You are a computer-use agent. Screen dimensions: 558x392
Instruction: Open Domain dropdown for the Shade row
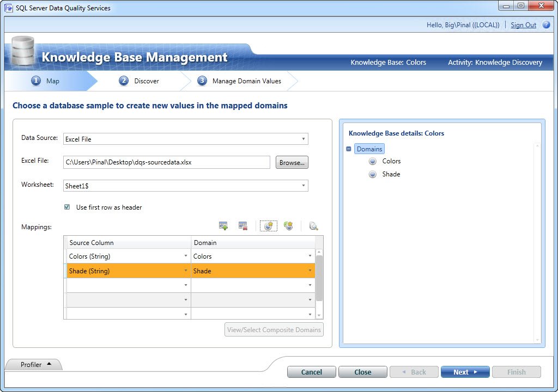click(x=310, y=271)
